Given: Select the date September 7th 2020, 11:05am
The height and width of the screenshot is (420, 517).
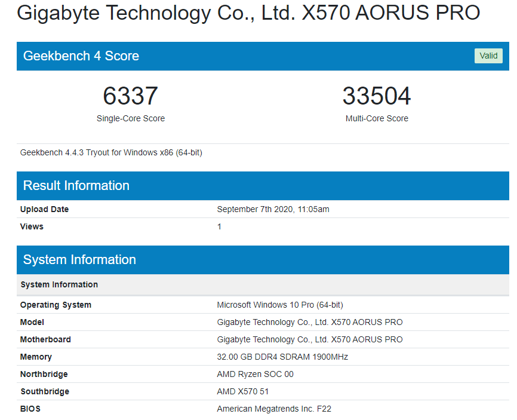Looking at the screenshot, I should click(273, 209).
